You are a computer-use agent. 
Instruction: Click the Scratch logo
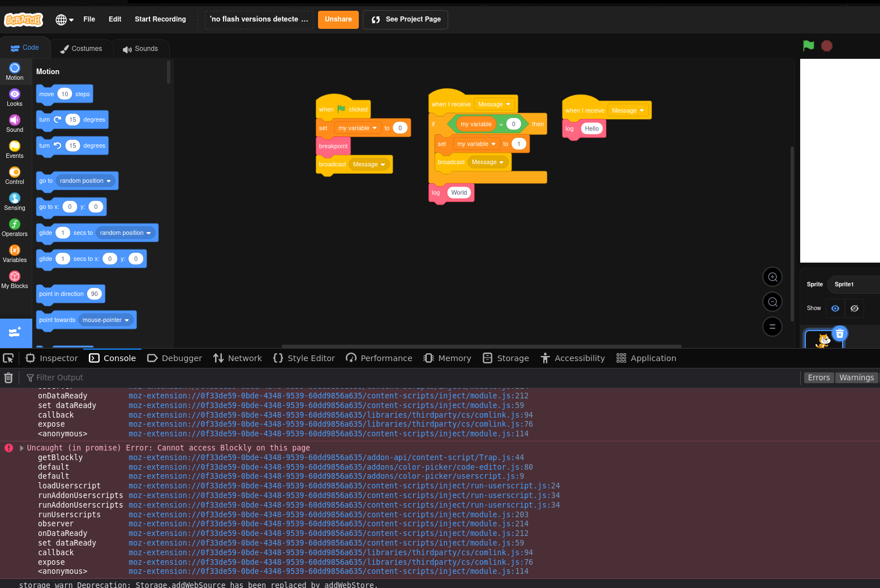click(x=23, y=19)
